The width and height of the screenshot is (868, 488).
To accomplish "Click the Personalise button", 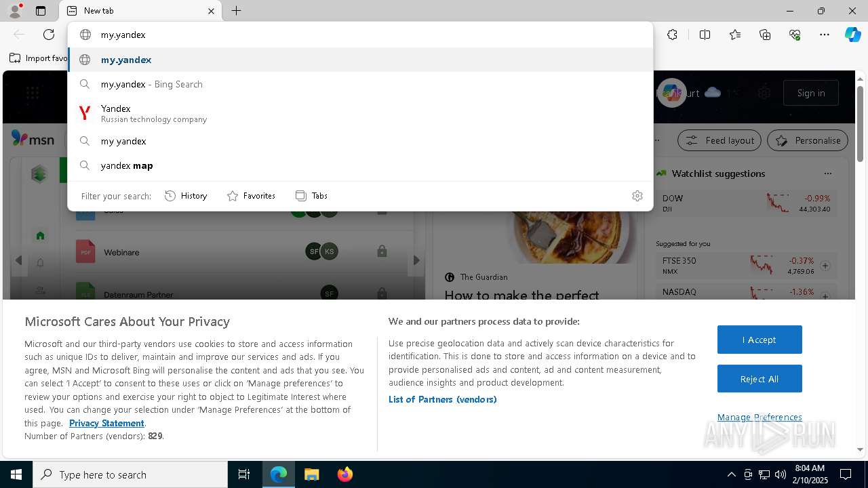I will pyautogui.click(x=808, y=140).
